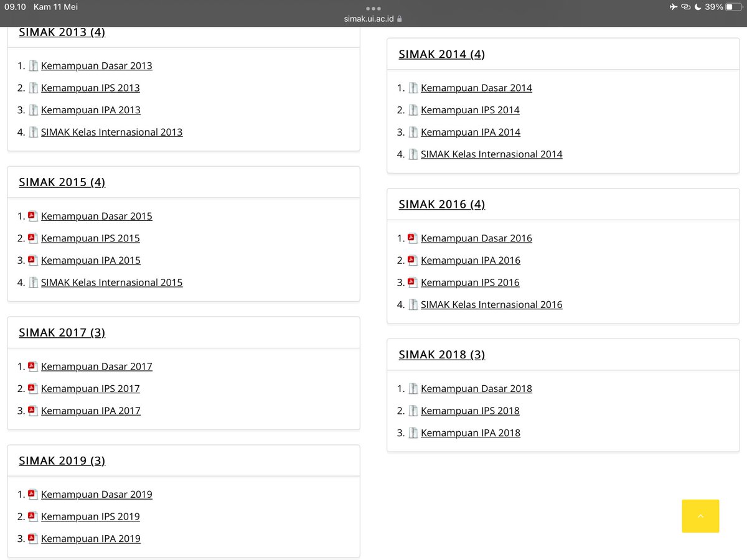This screenshot has width=747, height=560.
Task: Click the PDF icon beside Kemampuan IPA 2016
Action: tap(413, 260)
